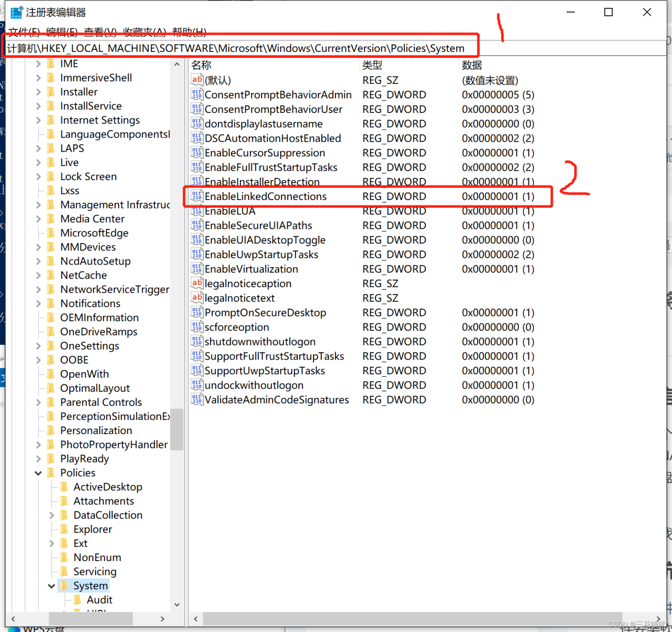Select the OpenWith key
The height and width of the screenshot is (632, 672).
point(85,374)
